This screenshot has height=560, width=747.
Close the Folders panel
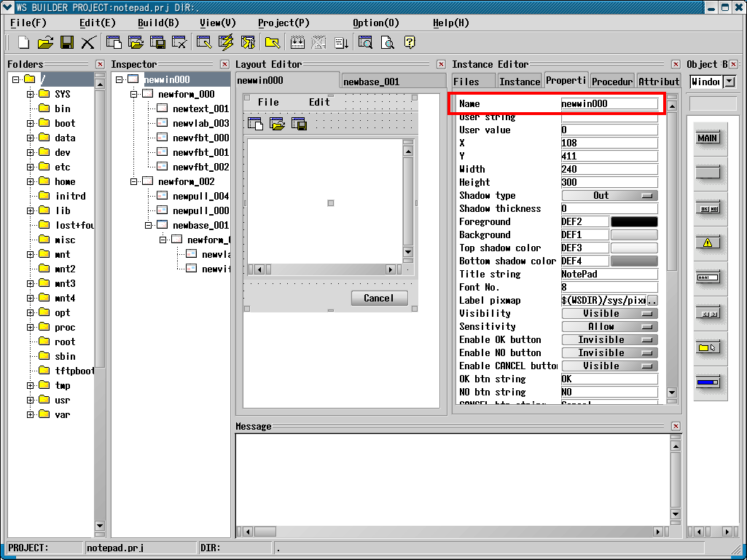click(x=100, y=64)
